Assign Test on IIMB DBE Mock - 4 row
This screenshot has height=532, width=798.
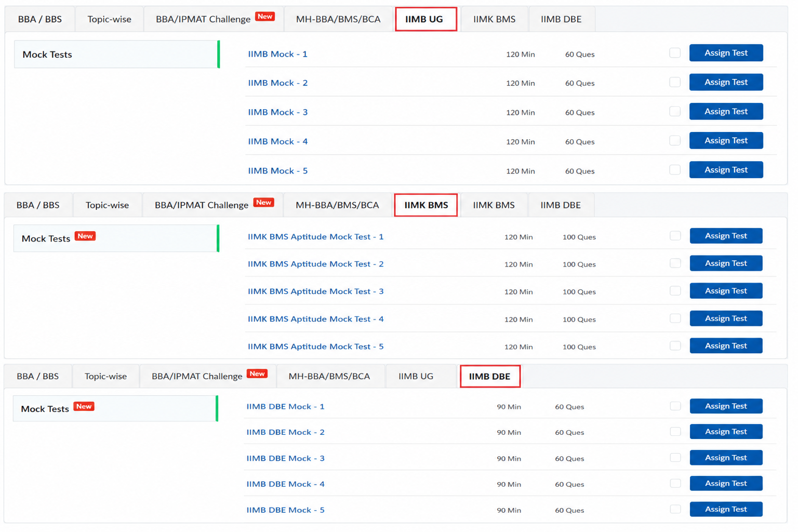[x=726, y=483]
